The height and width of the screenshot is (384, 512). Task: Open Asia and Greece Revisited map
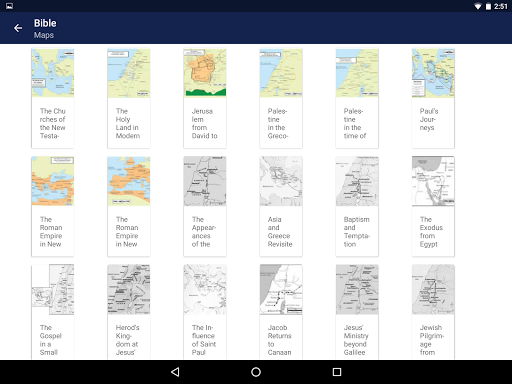(281, 206)
